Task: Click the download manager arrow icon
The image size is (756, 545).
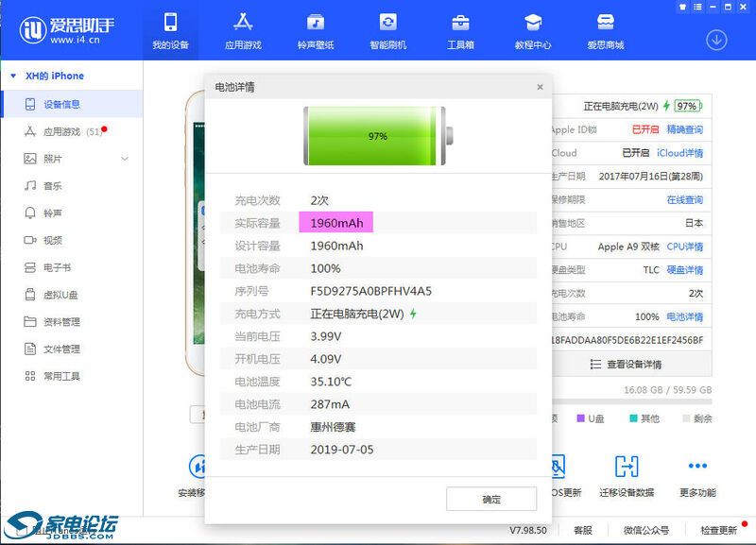Action: 716,41
